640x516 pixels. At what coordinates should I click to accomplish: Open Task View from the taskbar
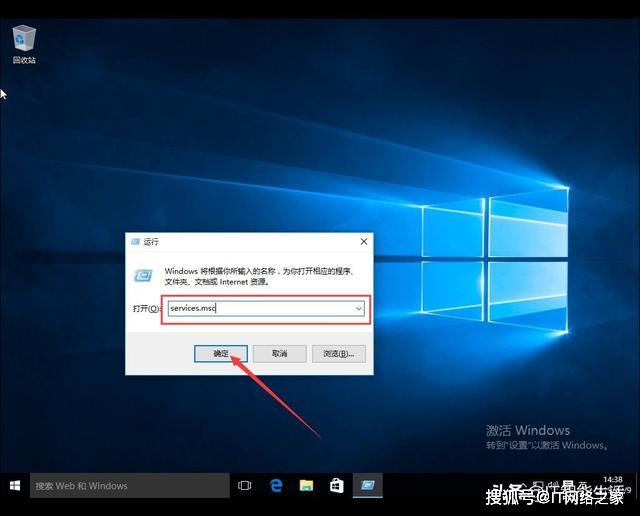point(244,485)
